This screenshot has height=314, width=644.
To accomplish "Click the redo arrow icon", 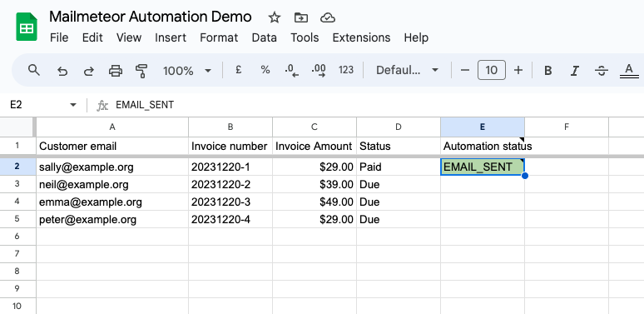I will (89, 71).
